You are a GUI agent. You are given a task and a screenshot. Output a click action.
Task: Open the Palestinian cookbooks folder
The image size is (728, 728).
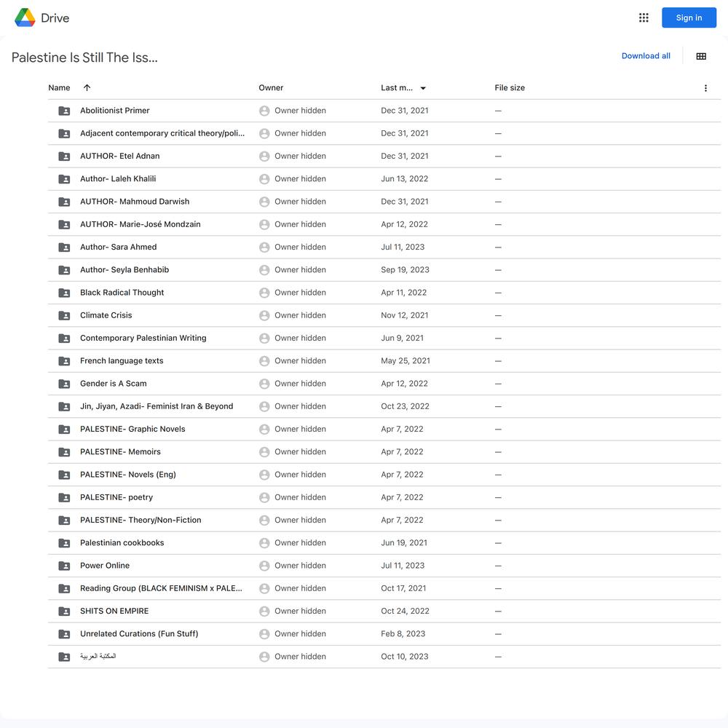click(122, 543)
